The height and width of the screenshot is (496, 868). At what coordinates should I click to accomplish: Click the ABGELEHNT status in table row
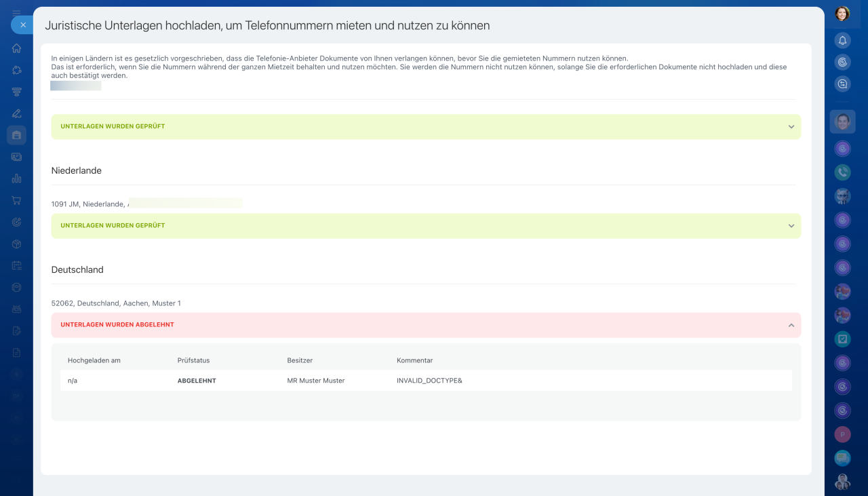(x=197, y=381)
